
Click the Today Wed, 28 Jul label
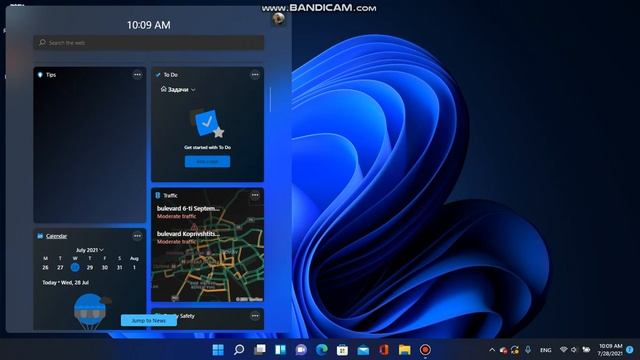pos(65,282)
